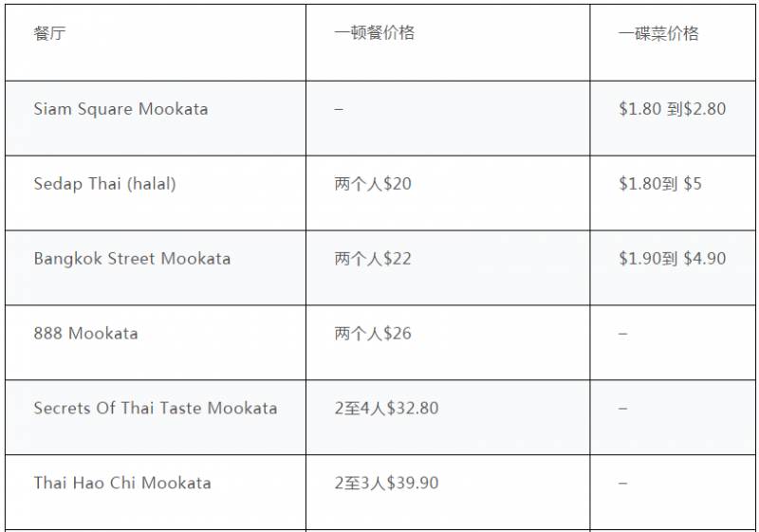Click the Bangkok Street Mookata name

click(132, 259)
